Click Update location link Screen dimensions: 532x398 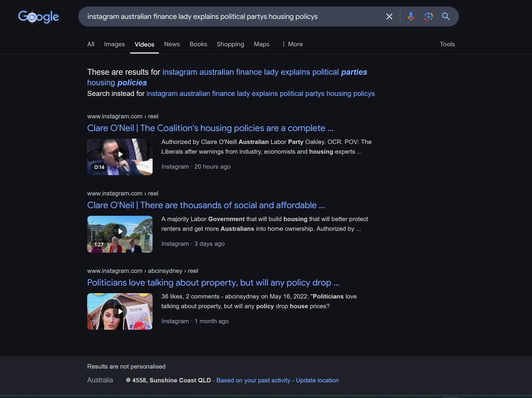tap(317, 380)
